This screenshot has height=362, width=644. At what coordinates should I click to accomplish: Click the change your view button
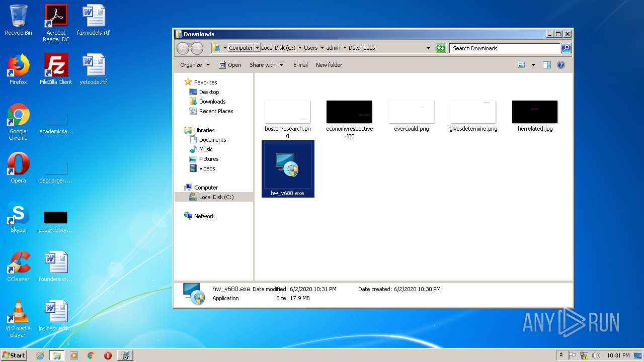click(522, 65)
